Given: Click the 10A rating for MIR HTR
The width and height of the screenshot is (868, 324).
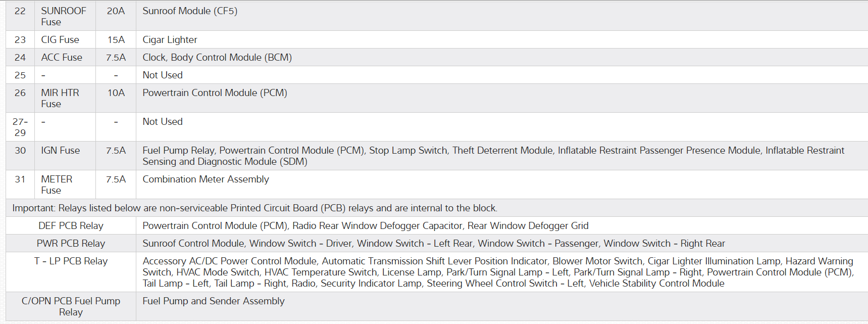Looking at the screenshot, I should click(116, 92).
